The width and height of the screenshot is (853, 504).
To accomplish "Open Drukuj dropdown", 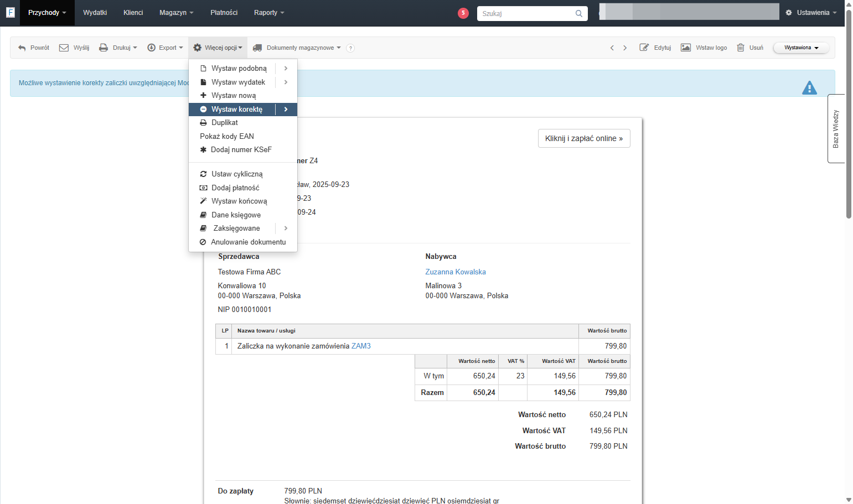I will [x=118, y=48].
